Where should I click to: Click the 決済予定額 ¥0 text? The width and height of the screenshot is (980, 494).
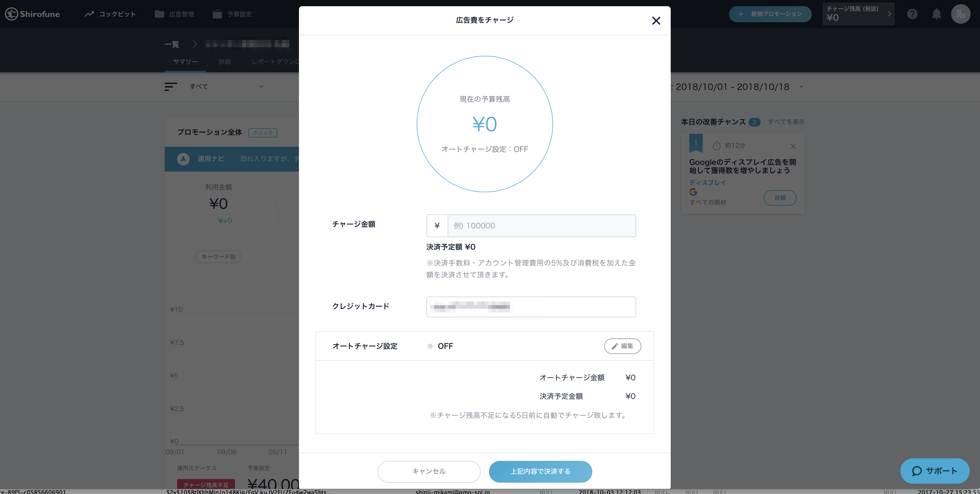(451, 247)
